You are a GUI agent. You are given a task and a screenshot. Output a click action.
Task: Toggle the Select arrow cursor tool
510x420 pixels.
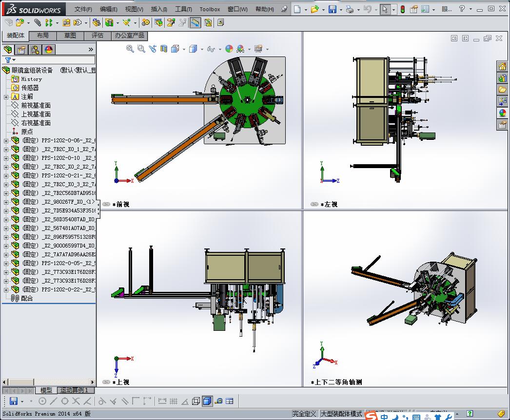385,9
